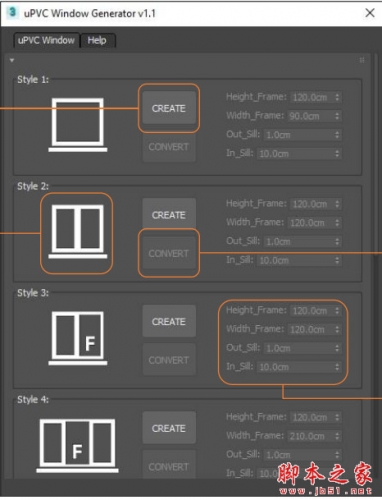Screen dimensions: 382x500
Task: Click CONVERT in the Style 3 group
Action: pyautogui.click(x=169, y=360)
